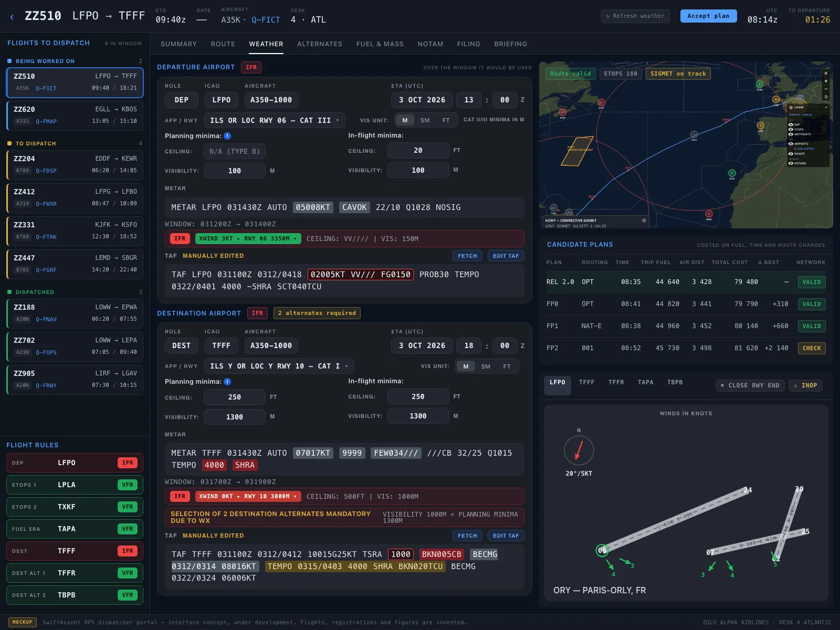Set departure visibility unit to SM
This screenshot has width=840, height=630.
[425, 120]
